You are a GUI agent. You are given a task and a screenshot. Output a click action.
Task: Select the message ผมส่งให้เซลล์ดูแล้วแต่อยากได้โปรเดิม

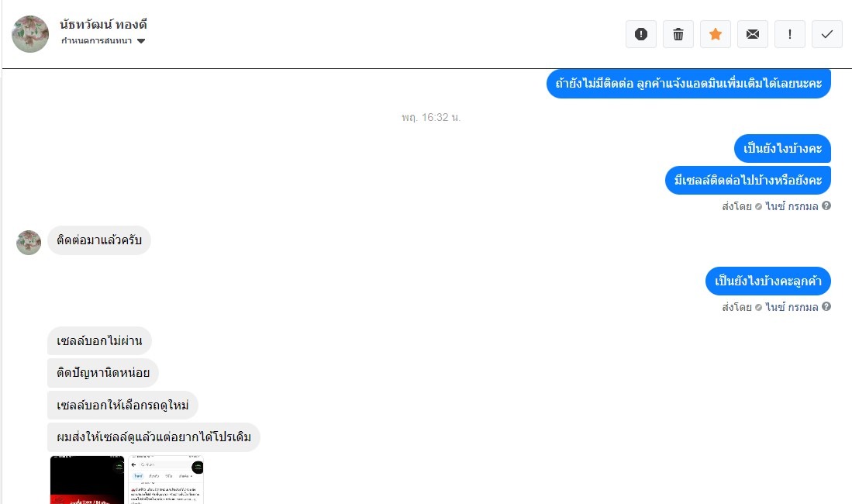[x=153, y=437]
